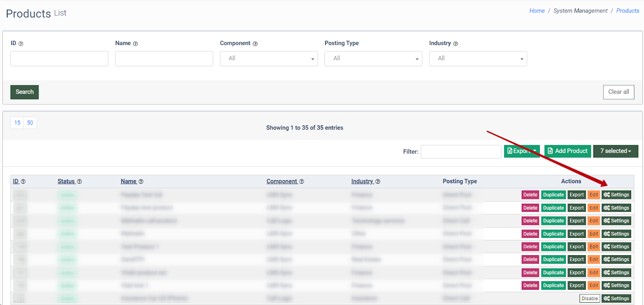Click the help icon beside Industry filter label

click(455, 44)
